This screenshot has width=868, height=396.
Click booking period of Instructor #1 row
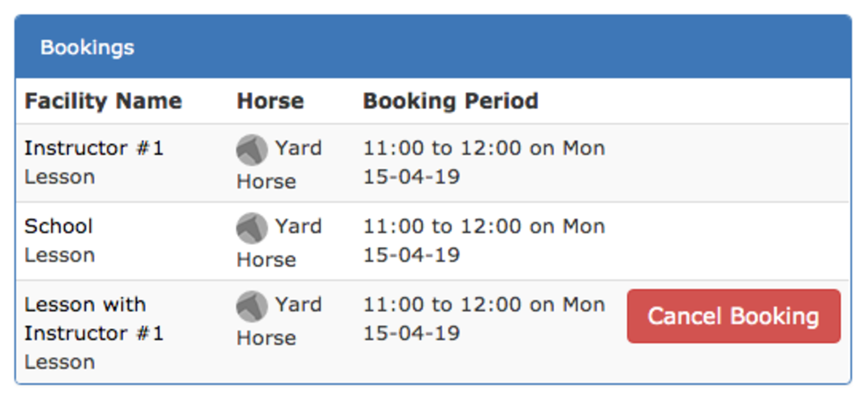[x=484, y=162]
